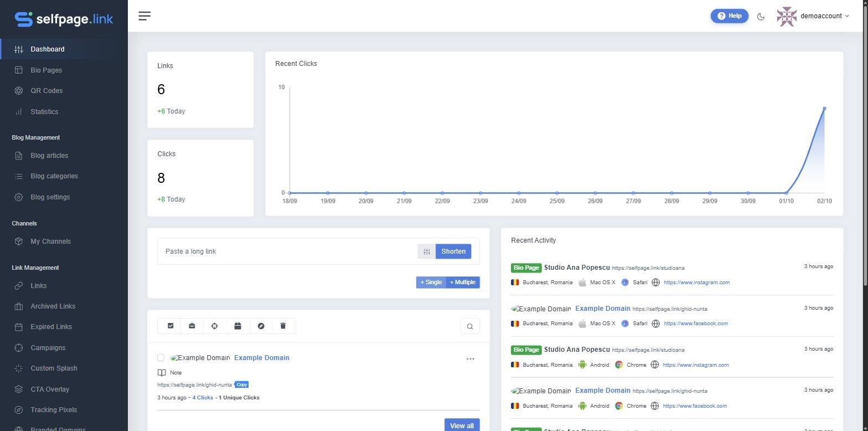Viewport: 868px width, 431px height.
Task: Click the demoaccount avatar image
Action: click(x=787, y=17)
